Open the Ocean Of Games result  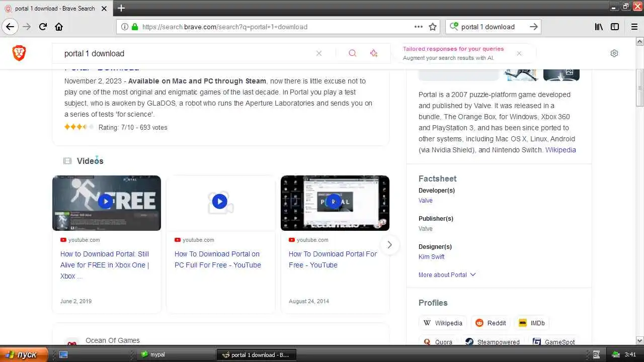[113, 340]
